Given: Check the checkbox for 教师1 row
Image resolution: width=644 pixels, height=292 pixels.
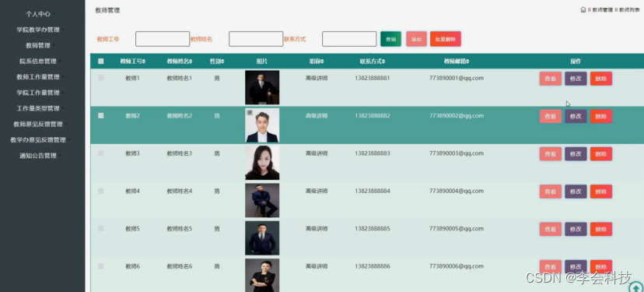Looking at the screenshot, I should tap(100, 78).
